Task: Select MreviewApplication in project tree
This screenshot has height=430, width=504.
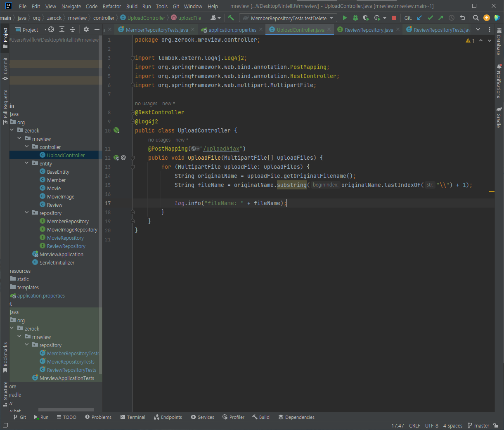Action: coord(58,254)
